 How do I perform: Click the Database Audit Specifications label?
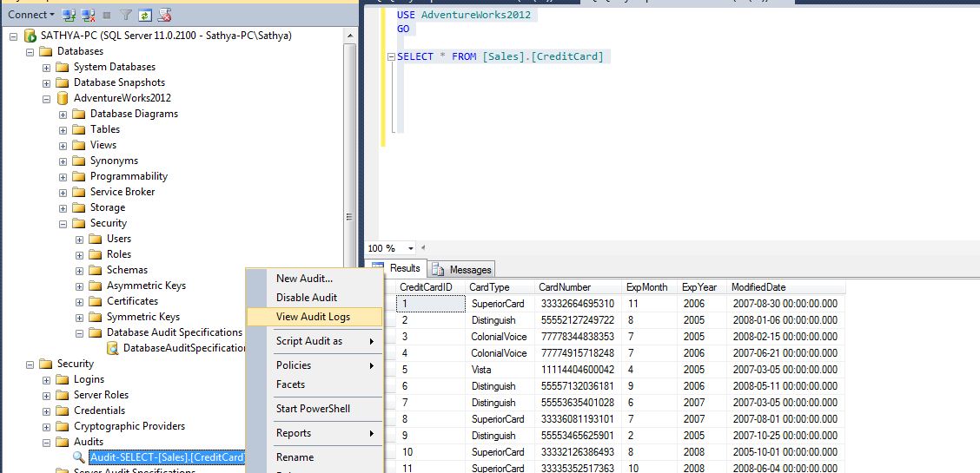coord(175,332)
